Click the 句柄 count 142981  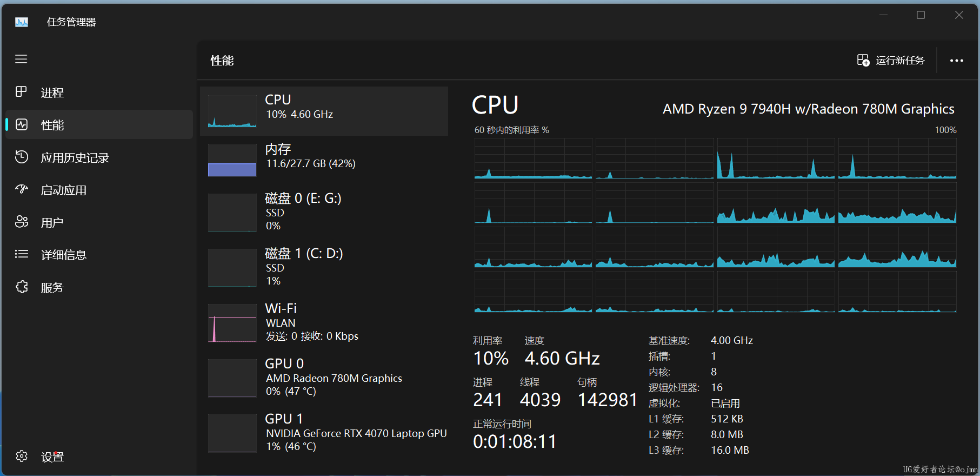(608, 400)
